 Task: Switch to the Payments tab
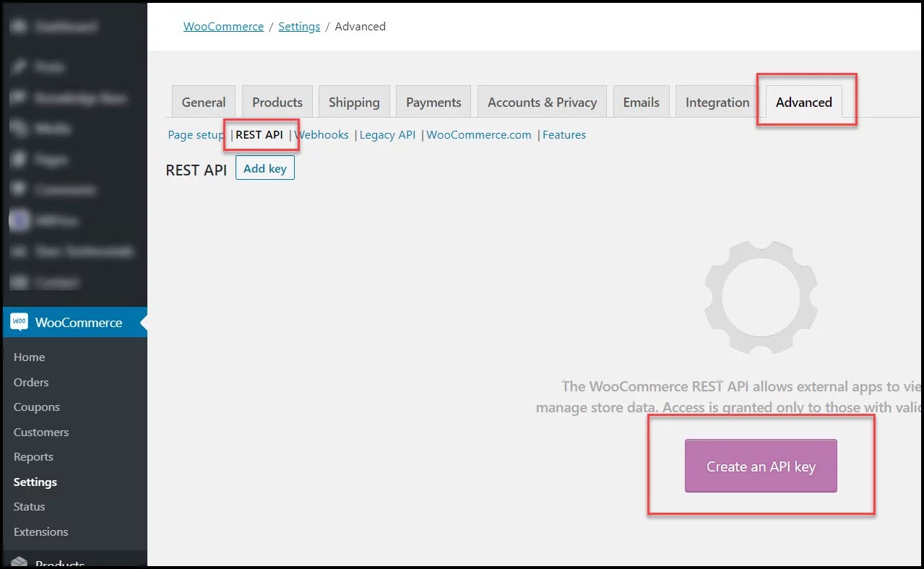pyautogui.click(x=433, y=102)
